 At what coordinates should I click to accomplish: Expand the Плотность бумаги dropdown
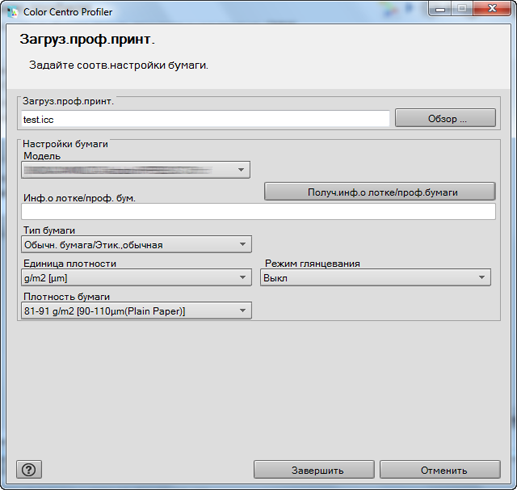click(136, 311)
